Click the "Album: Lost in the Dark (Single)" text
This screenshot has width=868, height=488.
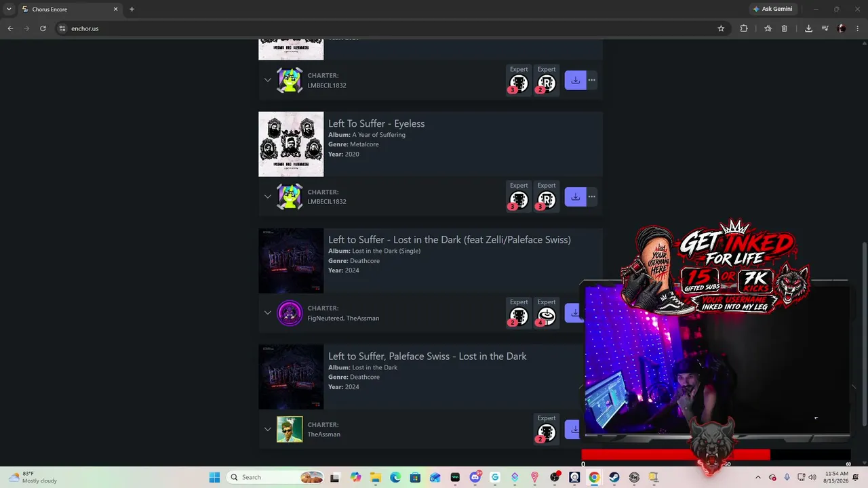[374, 251]
